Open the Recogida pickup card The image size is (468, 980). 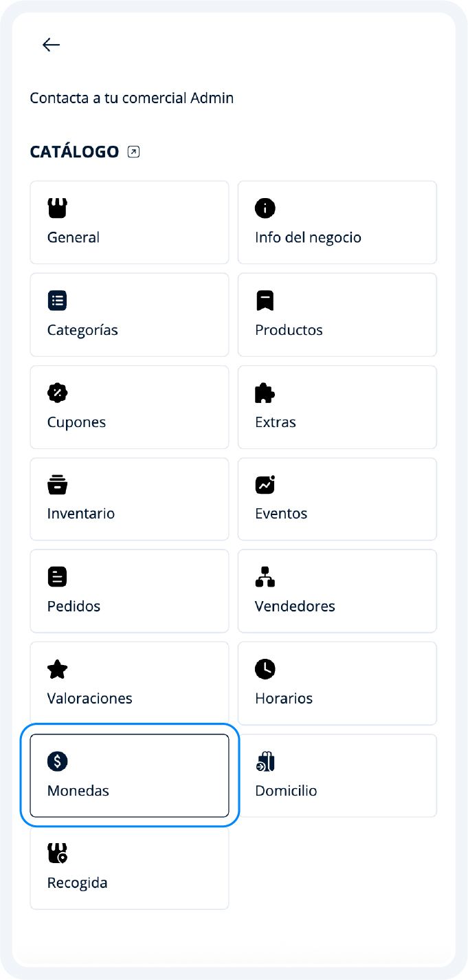point(129,867)
